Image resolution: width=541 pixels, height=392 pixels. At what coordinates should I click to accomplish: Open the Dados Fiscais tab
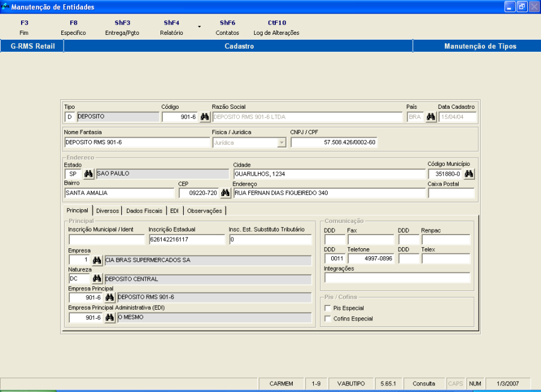144,211
